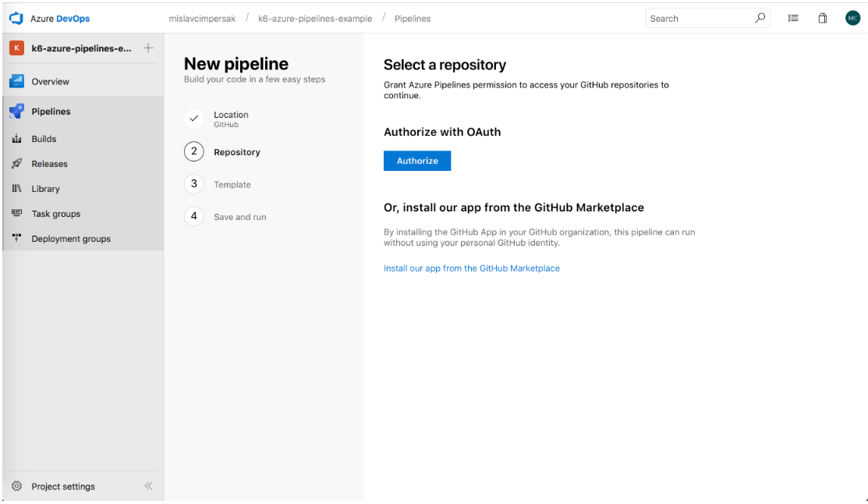Open the work items list icon
868x504 pixels.
click(x=793, y=18)
